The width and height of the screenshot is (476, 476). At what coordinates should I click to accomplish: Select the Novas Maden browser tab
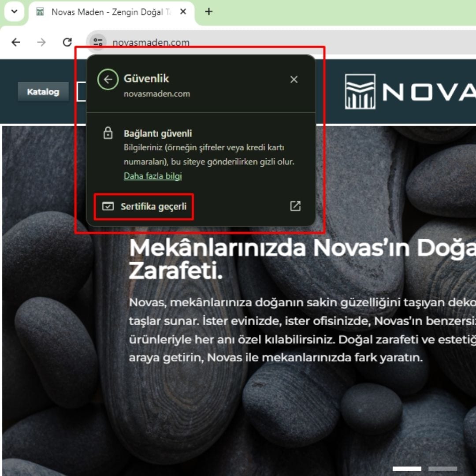point(112,12)
